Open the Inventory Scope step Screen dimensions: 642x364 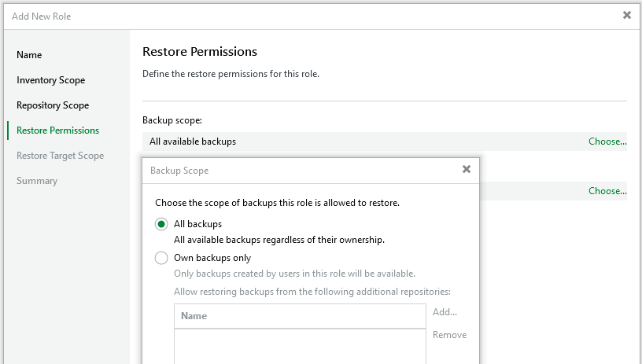50,80
